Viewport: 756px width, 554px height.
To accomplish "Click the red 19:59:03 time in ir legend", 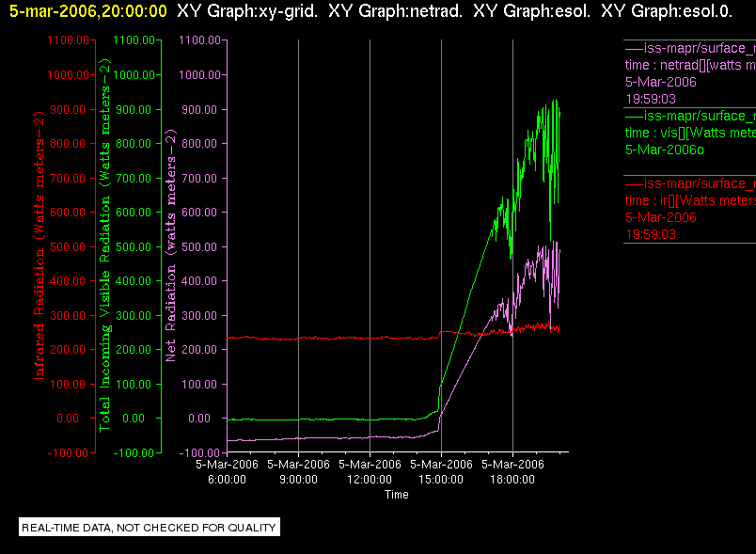I will pos(651,234).
